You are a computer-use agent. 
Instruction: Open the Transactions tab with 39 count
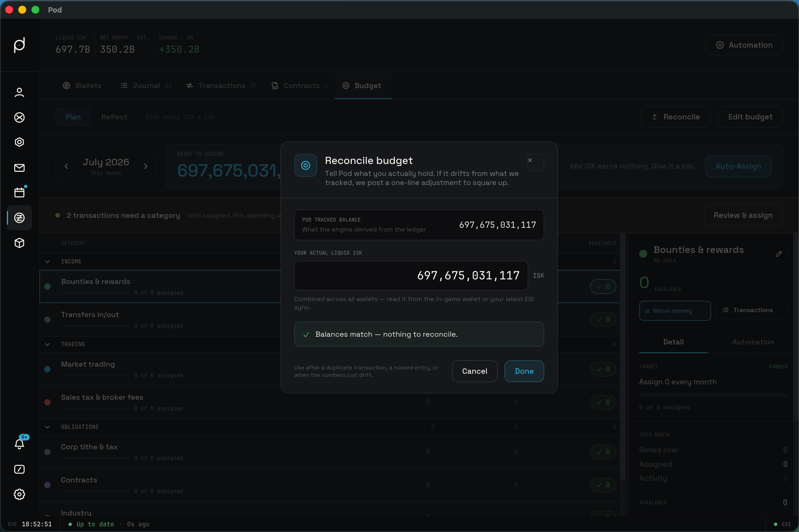pos(221,86)
